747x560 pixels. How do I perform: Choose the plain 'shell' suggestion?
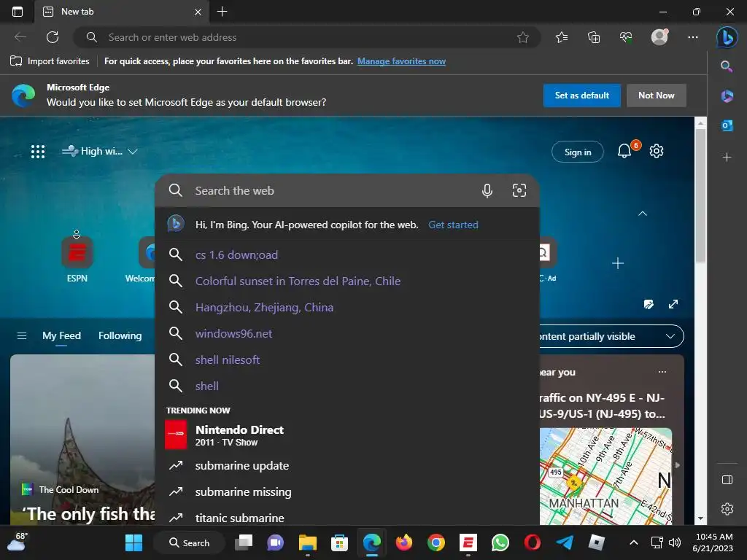pos(347,386)
